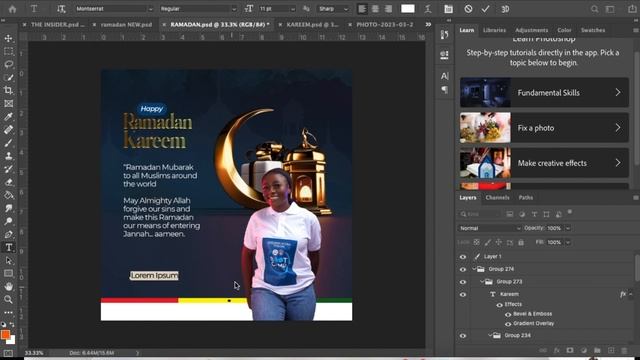This screenshot has height=360, width=640.
Task: Toggle Effects visibility on Kareem layer
Action: click(x=500, y=305)
